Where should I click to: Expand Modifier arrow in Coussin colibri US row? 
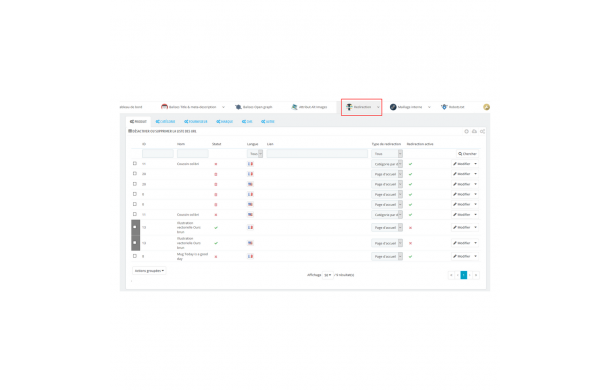[475, 214]
